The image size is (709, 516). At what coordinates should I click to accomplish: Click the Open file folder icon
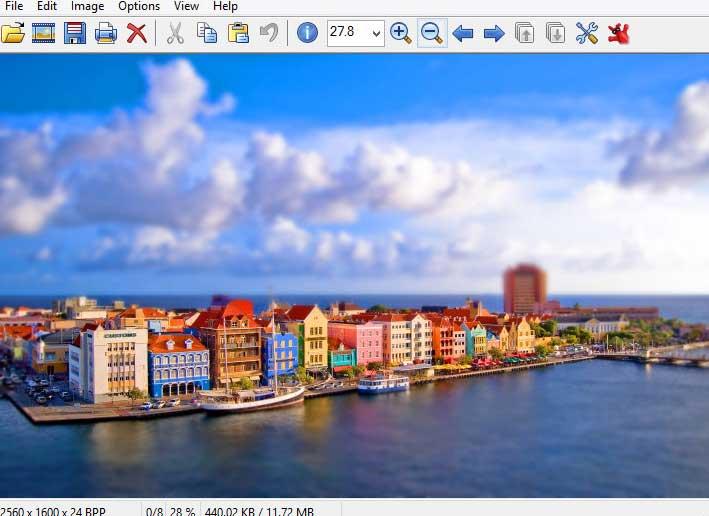13,33
